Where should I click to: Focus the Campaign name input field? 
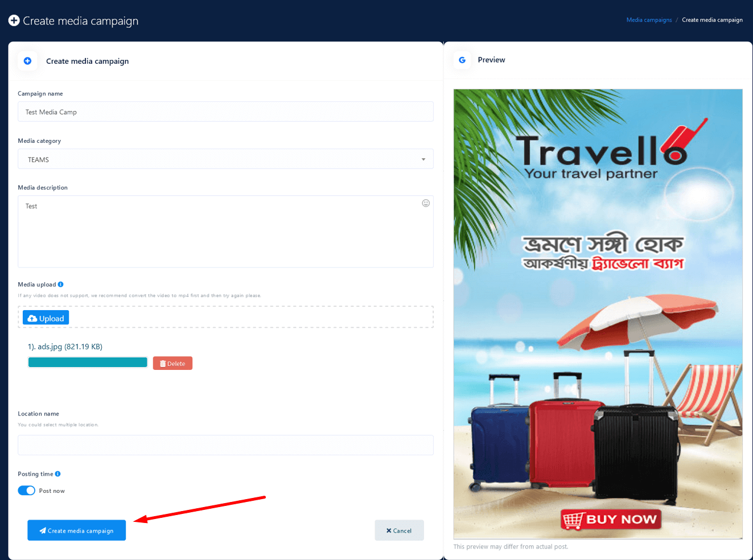pyautogui.click(x=225, y=112)
